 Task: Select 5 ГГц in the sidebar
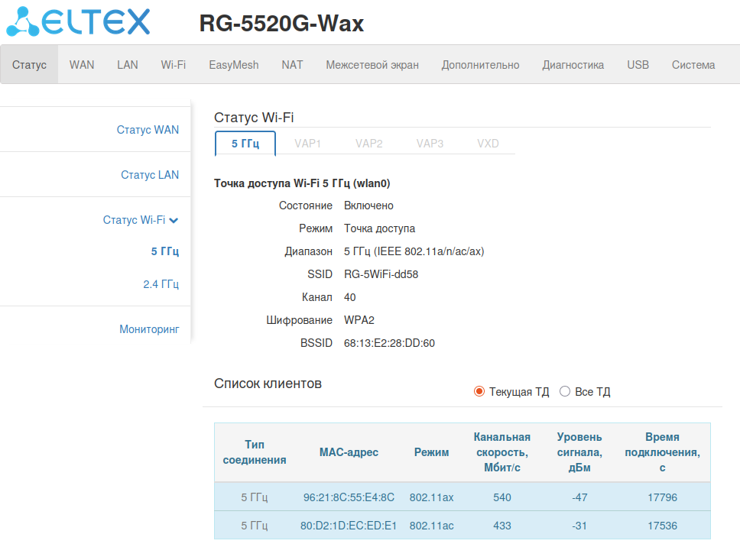[164, 251]
